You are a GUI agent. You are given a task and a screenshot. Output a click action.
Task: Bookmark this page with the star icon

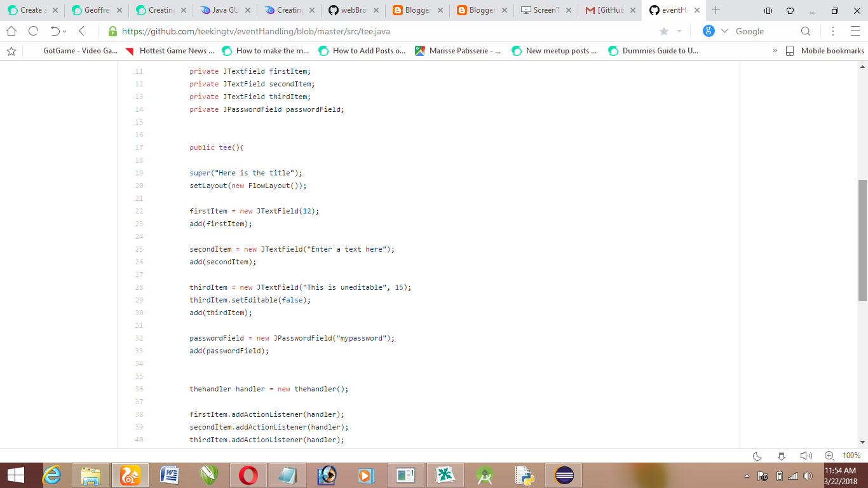click(x=664, y=31)
